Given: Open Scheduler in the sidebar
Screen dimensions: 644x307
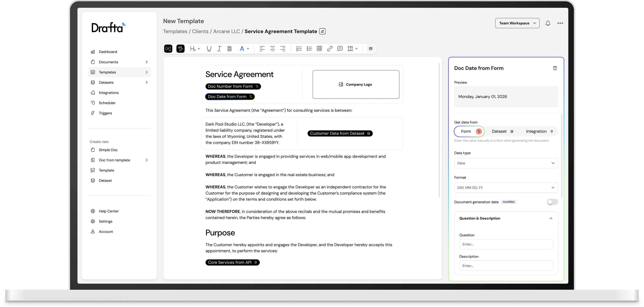Looking at the screenshot, I should (x=119, y=103).
